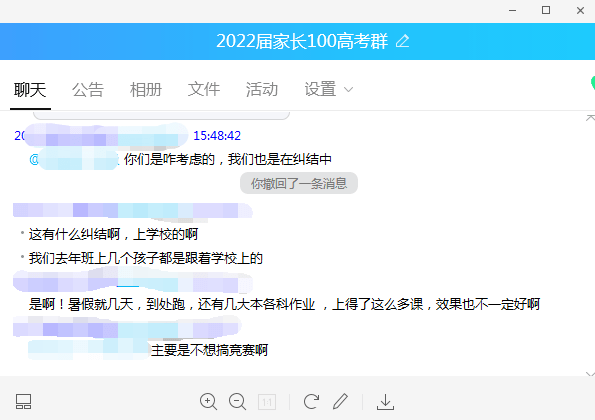Screen dimensions: 595x420
Task: Open the 相册 tab
Action: 146,90
